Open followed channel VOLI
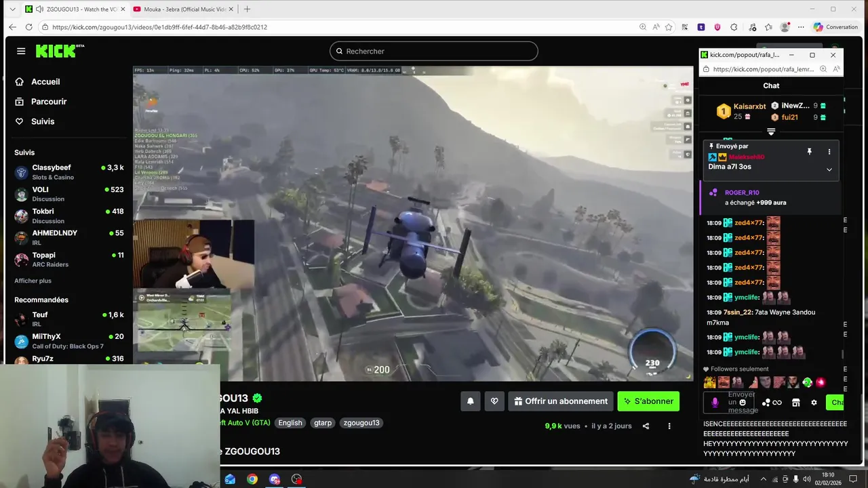Viewport: 868px width, 488px height. coord(68,194)
